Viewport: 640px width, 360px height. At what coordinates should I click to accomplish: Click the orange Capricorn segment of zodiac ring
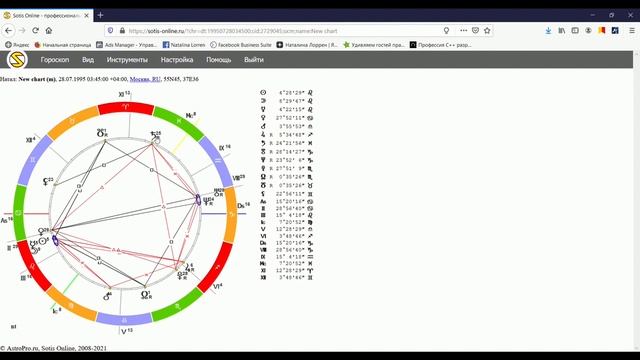(231, 214)
